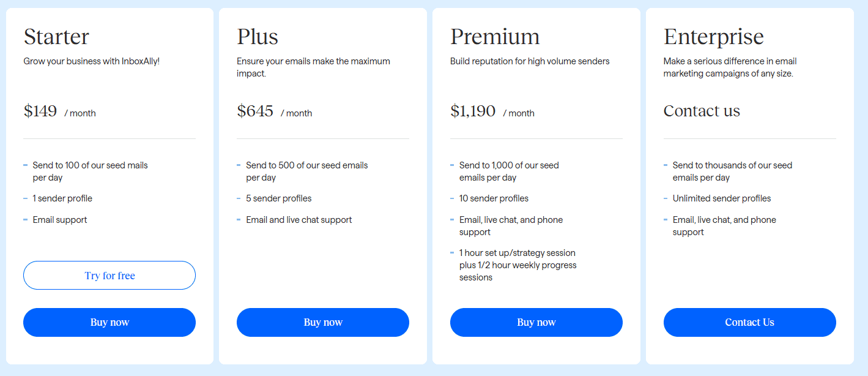Click Email and live chat support item
The width and height of the screenshot is (868, 376).
click(299, 220)
